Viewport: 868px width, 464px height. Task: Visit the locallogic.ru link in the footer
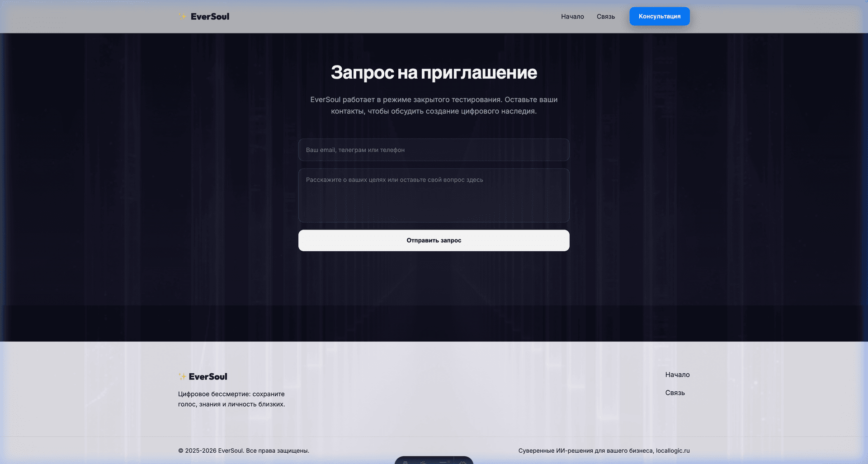(x=673, y=450)
